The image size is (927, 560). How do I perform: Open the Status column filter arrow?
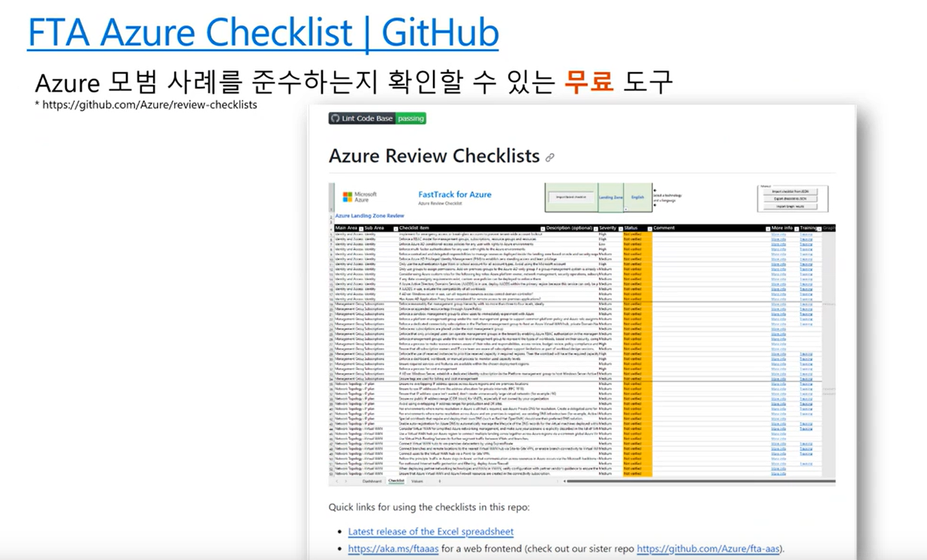point(649,228)
